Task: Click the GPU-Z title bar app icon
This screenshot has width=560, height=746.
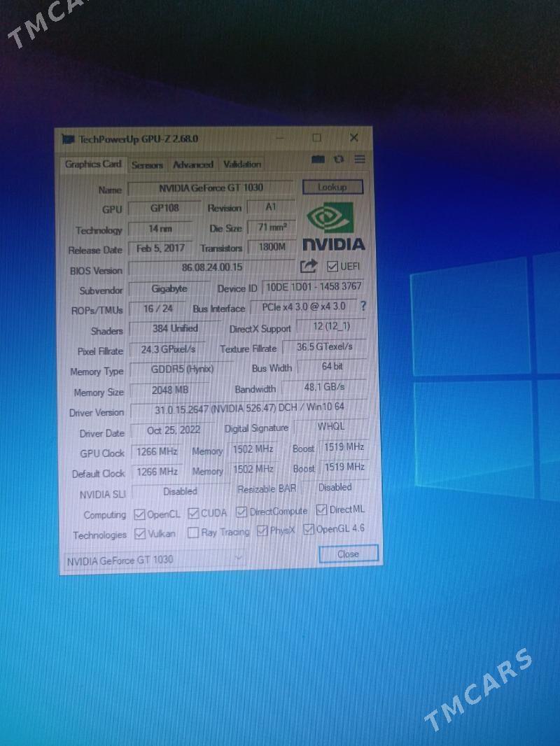Action: click(x=69, y=139)
